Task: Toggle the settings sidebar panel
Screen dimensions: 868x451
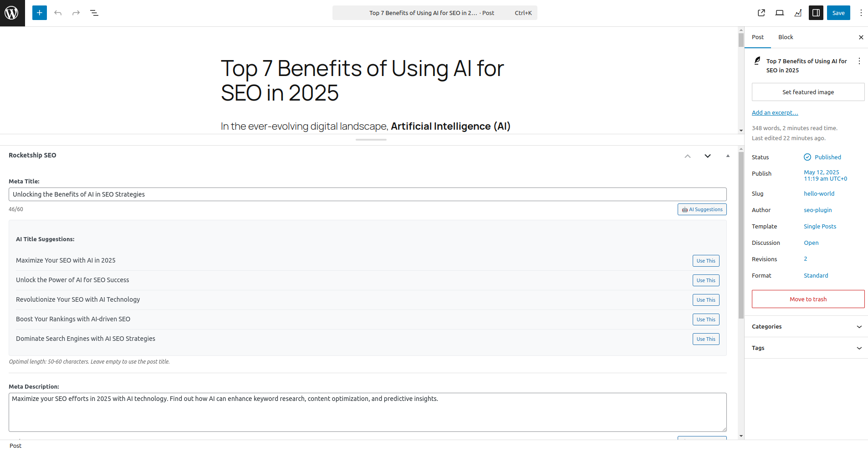Action: (816, 13)
